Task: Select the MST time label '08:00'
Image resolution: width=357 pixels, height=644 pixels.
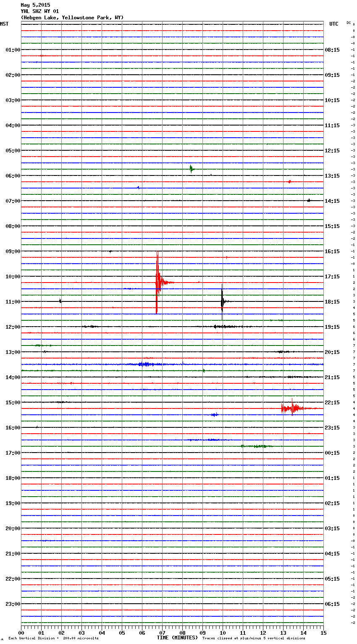Action: [x=13, y=226]
